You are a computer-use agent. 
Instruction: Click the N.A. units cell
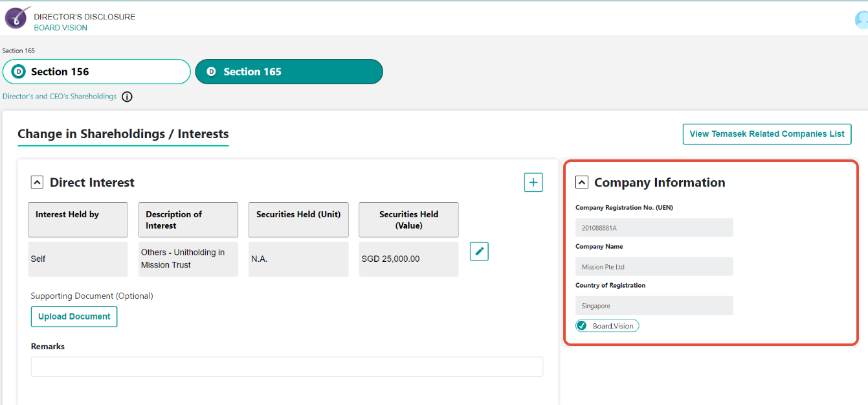(x=298, y=259)
